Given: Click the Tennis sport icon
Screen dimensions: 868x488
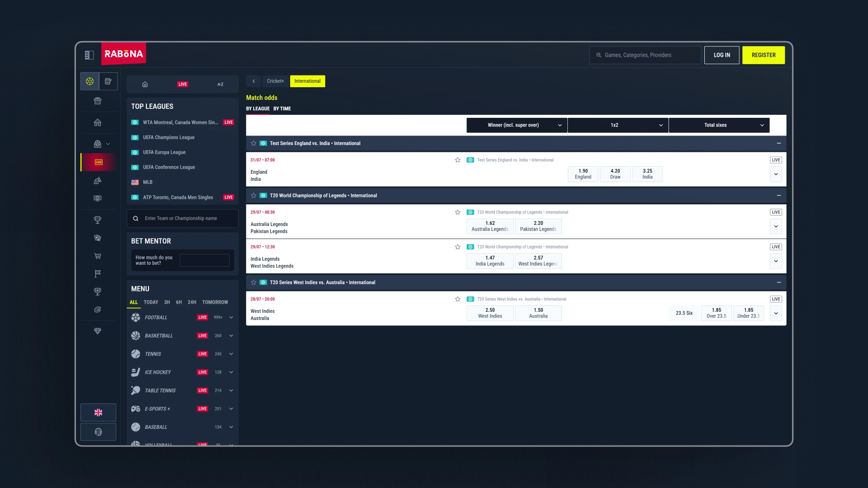Looking at the screenshot, I should 136,354.
